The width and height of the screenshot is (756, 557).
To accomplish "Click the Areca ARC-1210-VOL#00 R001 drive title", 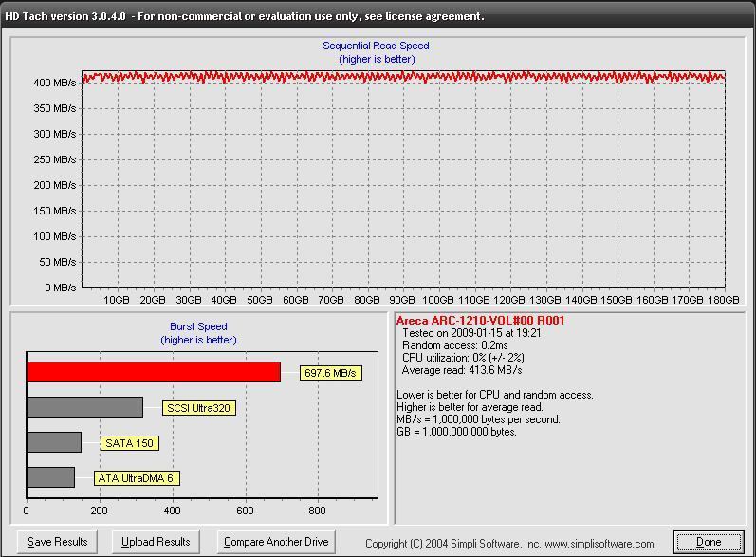I will click(480, 321).
